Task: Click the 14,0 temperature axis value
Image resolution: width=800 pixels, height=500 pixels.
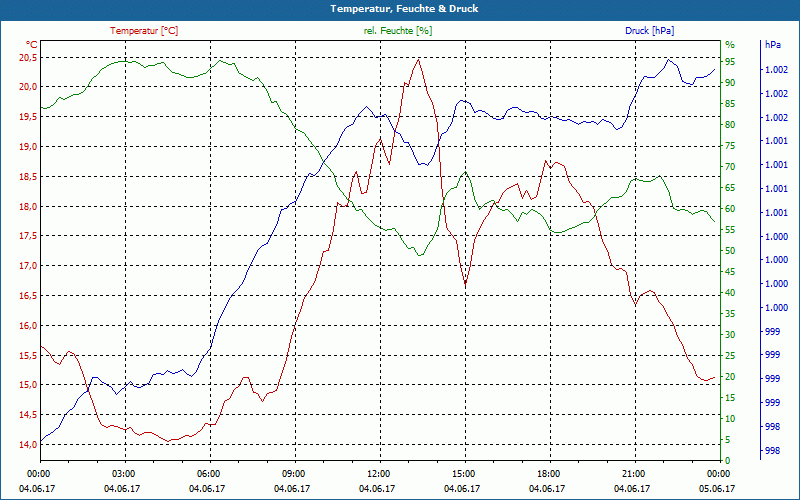Action: coord(28,445)
